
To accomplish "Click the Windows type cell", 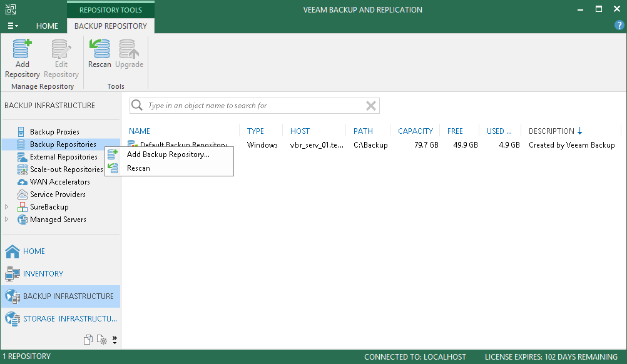I will click(262, 145).
